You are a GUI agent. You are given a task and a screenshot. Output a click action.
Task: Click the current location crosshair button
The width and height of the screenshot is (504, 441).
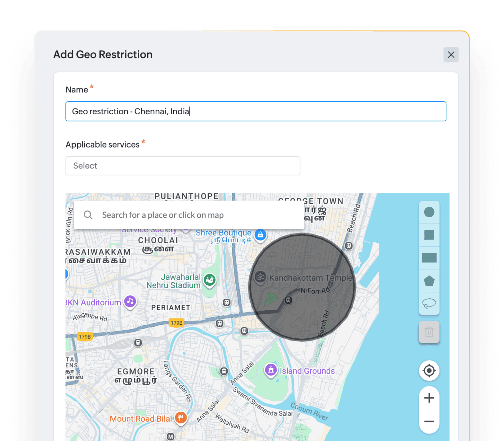[x=429, y=371]
